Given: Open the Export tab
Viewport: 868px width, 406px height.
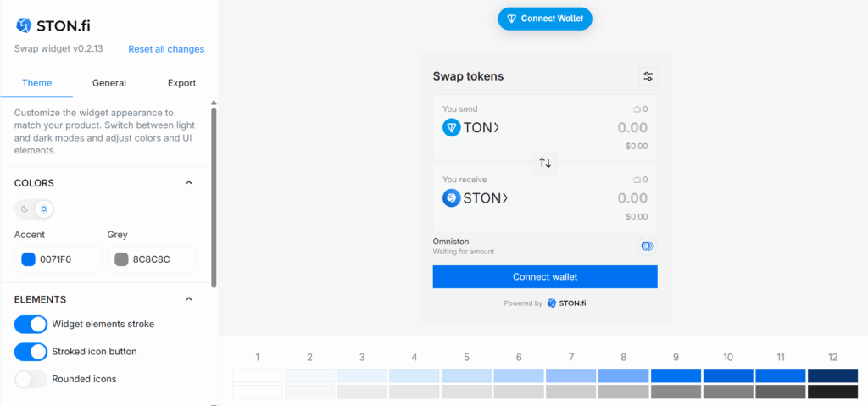Looking at the screenshot, I should pos(181,83).
